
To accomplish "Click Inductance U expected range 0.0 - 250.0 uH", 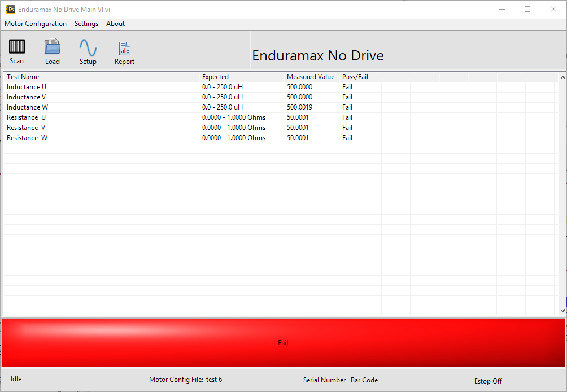I will (x=223, y=87).
